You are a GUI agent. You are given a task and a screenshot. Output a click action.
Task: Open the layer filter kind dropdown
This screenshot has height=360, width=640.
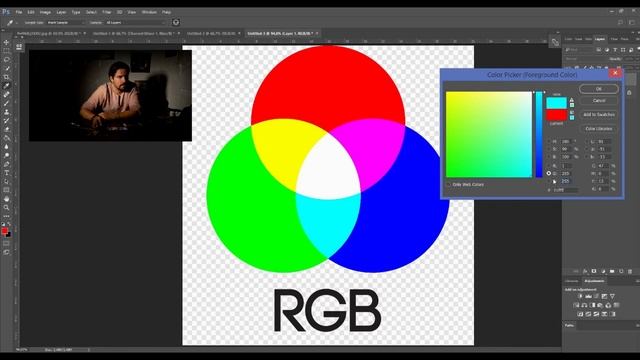pyautogui.click(x=580, y=50)
